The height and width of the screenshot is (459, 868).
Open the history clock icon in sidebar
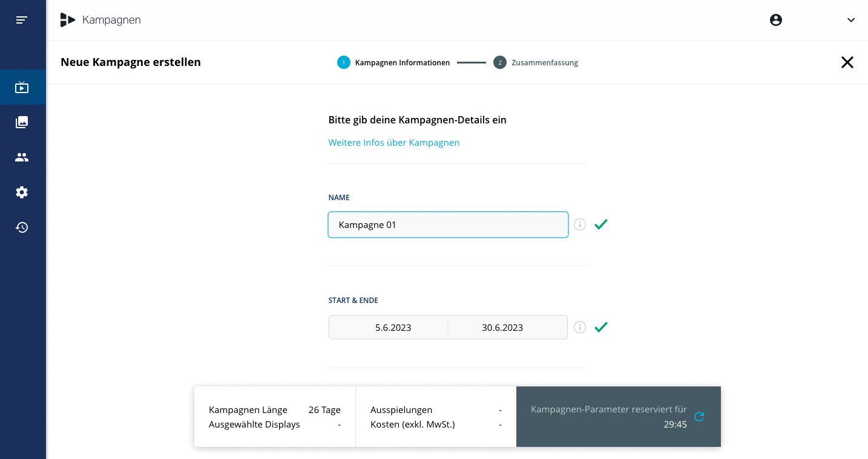click(x=22, y=227)
